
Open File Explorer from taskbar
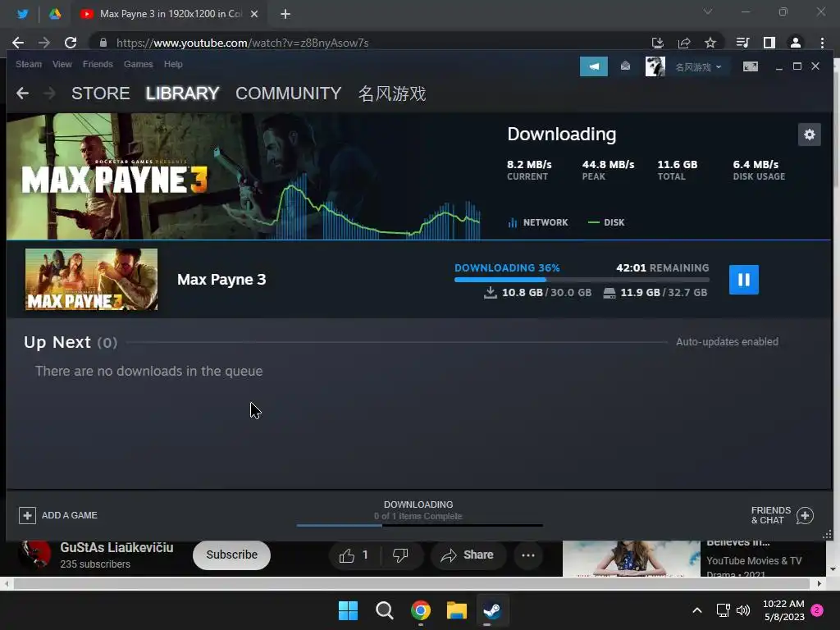(x=456, y=610)
